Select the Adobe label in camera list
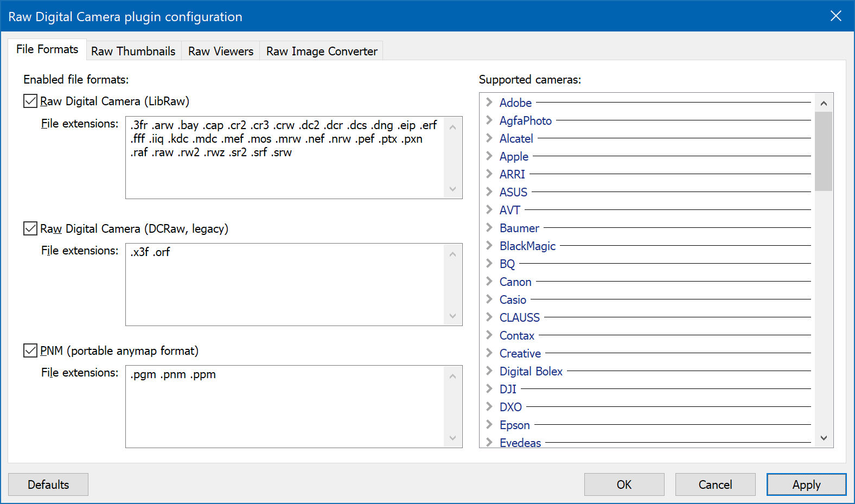 point(515,103)
